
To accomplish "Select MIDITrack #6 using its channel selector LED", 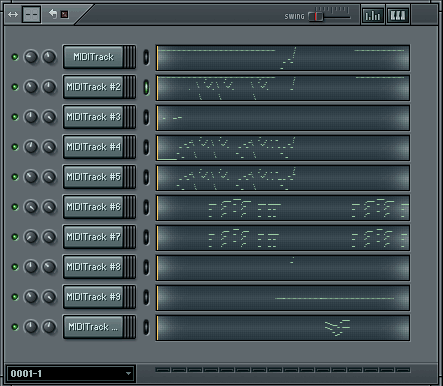I will (x=146, y=207).
